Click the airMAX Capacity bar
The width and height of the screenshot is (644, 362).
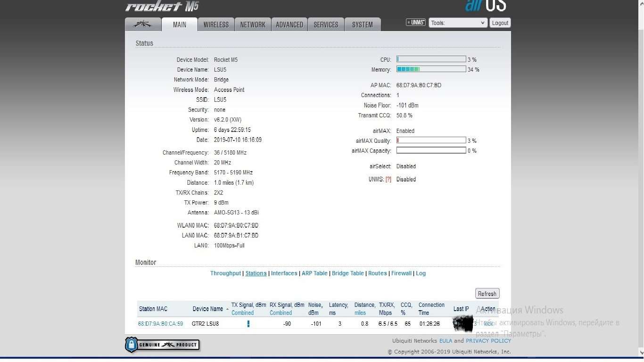431,150
